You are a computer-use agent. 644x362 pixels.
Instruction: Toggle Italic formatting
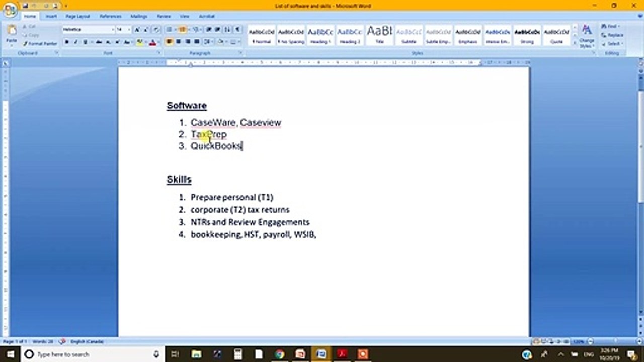coord(75,42)
